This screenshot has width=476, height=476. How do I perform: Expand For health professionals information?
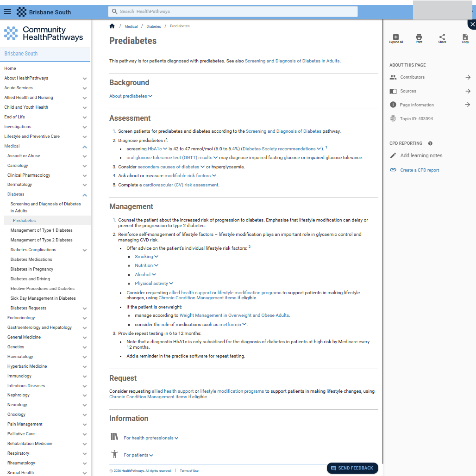point(150,438)
